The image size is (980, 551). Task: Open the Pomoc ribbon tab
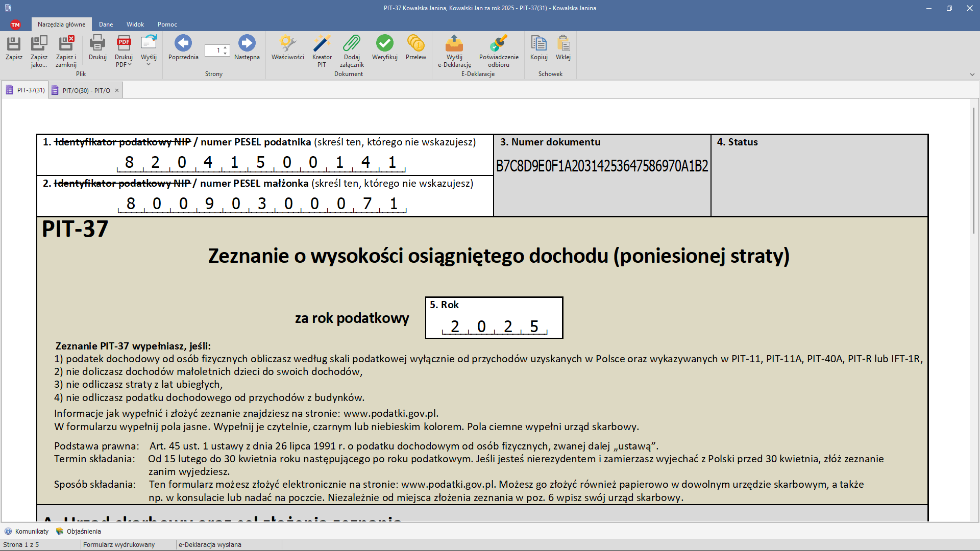point(167,24)
